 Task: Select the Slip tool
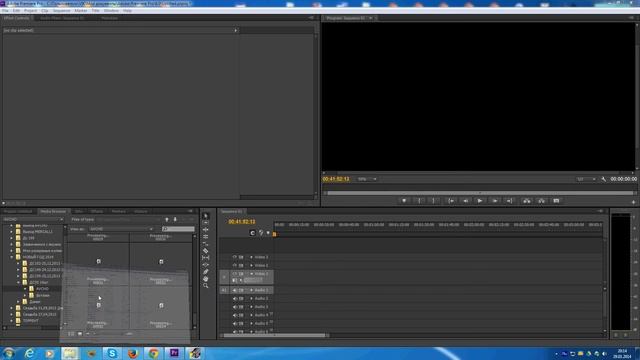tap(206, 258)
